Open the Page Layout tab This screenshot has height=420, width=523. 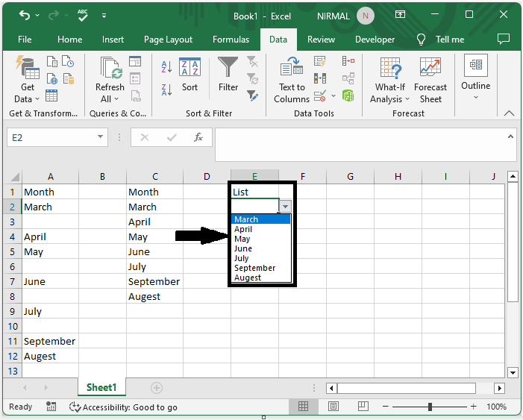tap(168, 40)
